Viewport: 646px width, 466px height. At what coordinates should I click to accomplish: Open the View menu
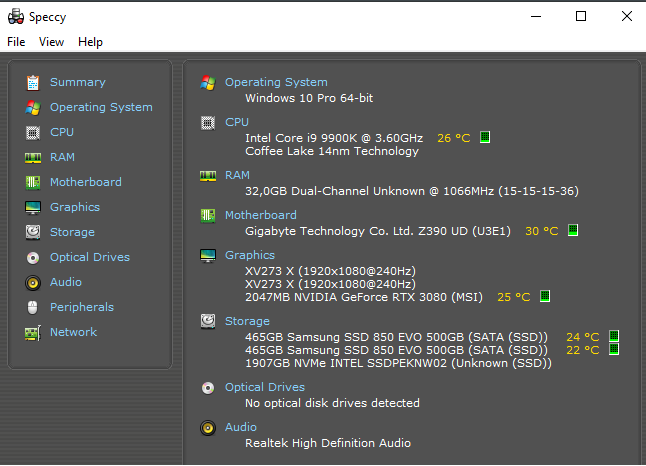click(51, 42)
